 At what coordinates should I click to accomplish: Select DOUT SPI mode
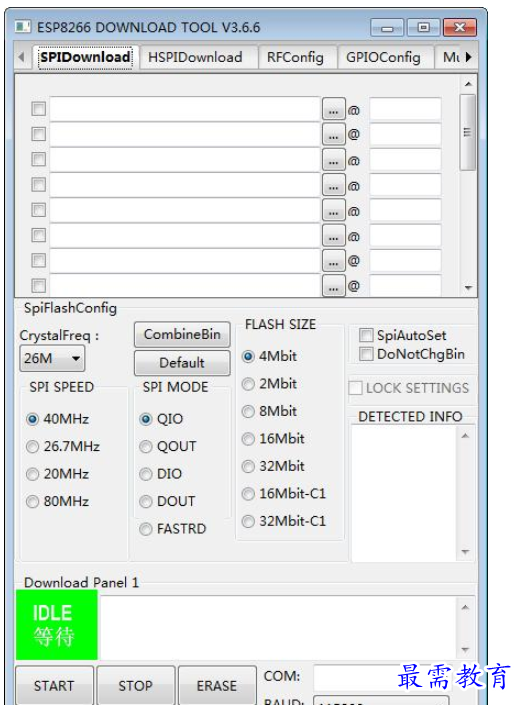(167, 502)
